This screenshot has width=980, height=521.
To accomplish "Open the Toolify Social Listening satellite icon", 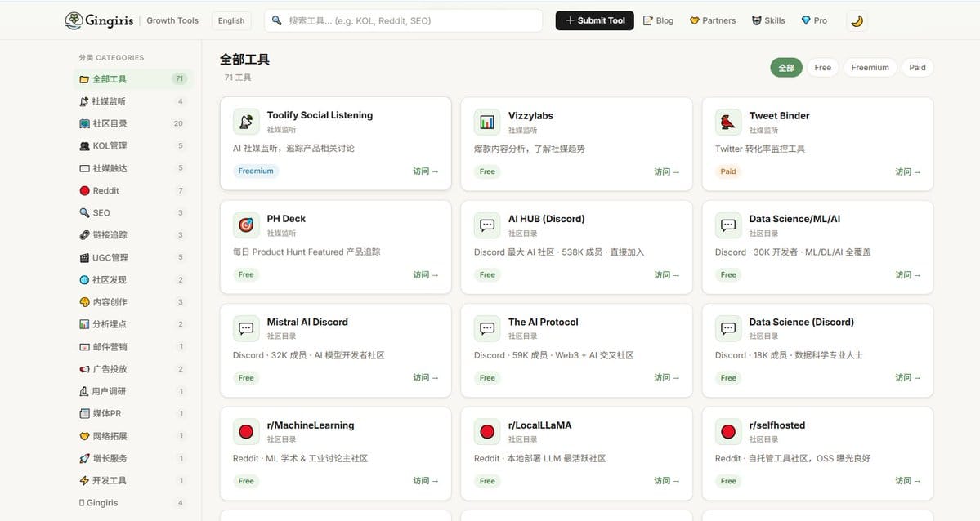I will [x=246, y=122].
